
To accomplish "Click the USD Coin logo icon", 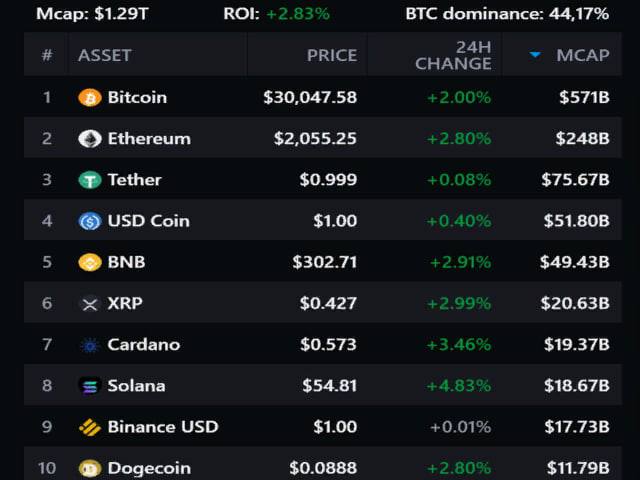I will pyautogui.click(x=90, y=221).
